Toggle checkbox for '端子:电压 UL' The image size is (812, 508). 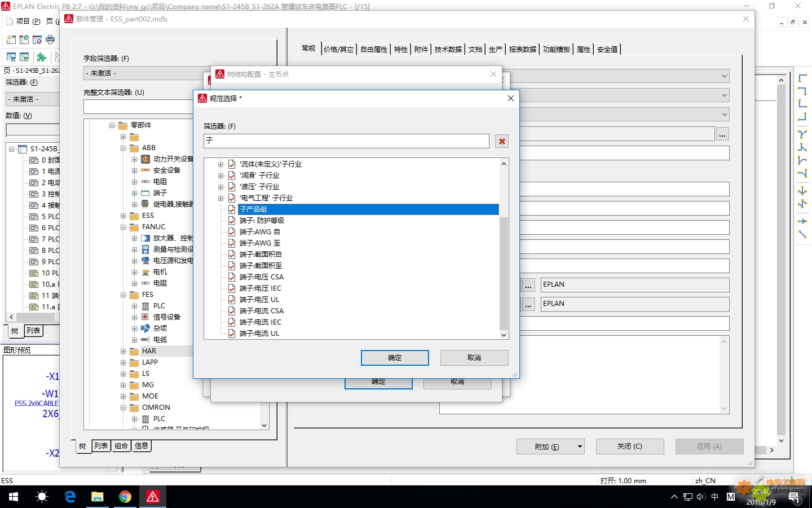click(x=232, y=300)
